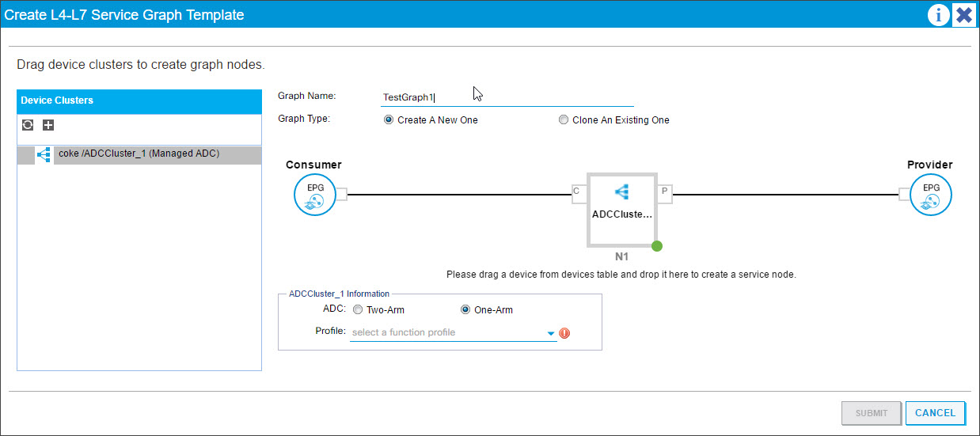
Task: Select Create A New One graph type
Action: coord(388,120)
